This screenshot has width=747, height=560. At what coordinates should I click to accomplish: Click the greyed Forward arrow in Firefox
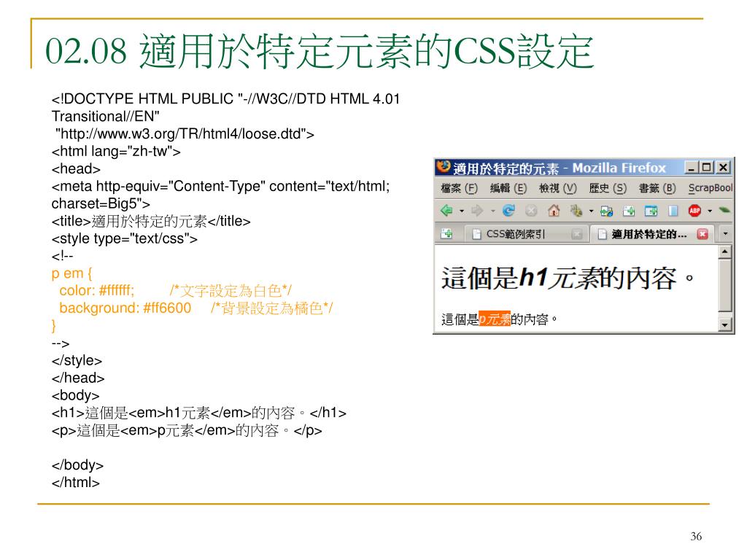point(477,210)
